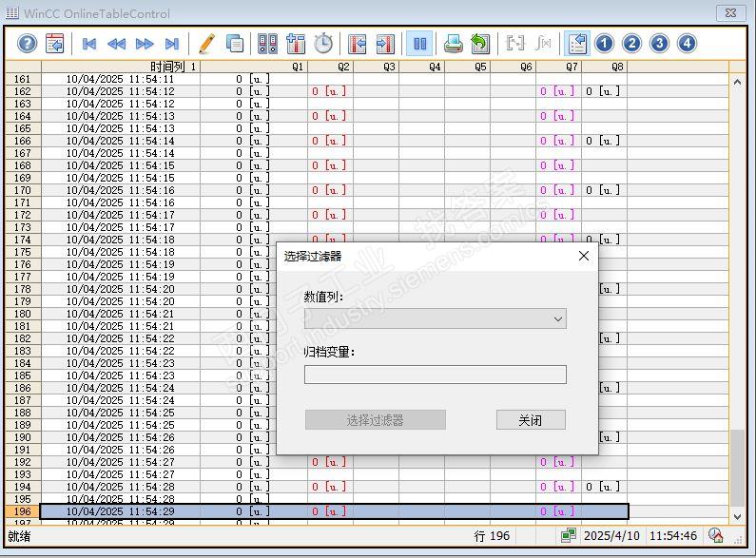The height and width of the screenshot is (558, 756).
Task: Click the 时间列 1 column header
Action: click(121, 67)
